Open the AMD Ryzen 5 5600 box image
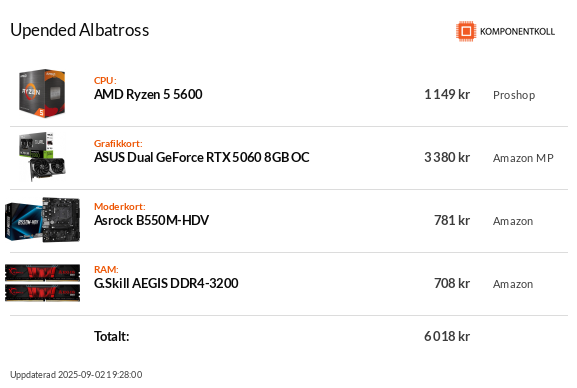Viewport: 577px width, 388px height. pos(42,94)
